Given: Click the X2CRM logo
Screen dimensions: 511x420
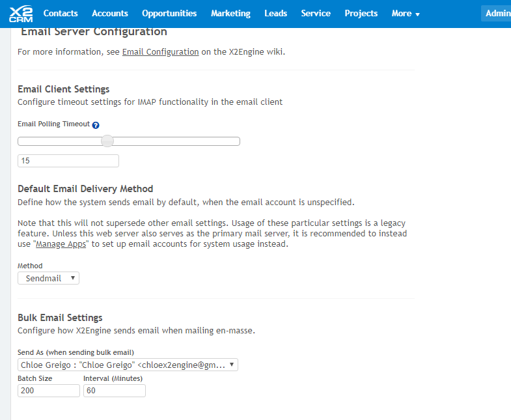Looking at the screenshot, I should (x=21, y=14).
